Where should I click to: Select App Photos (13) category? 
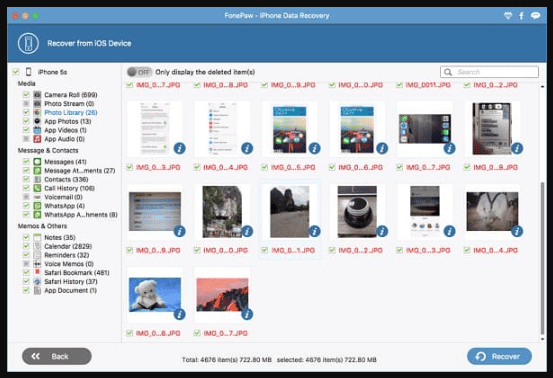click(x=68, y=121)
